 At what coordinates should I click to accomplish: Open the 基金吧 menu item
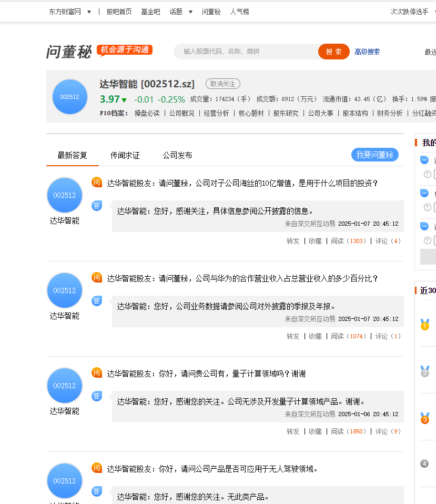pyautogui.click(x=150, y=12)
